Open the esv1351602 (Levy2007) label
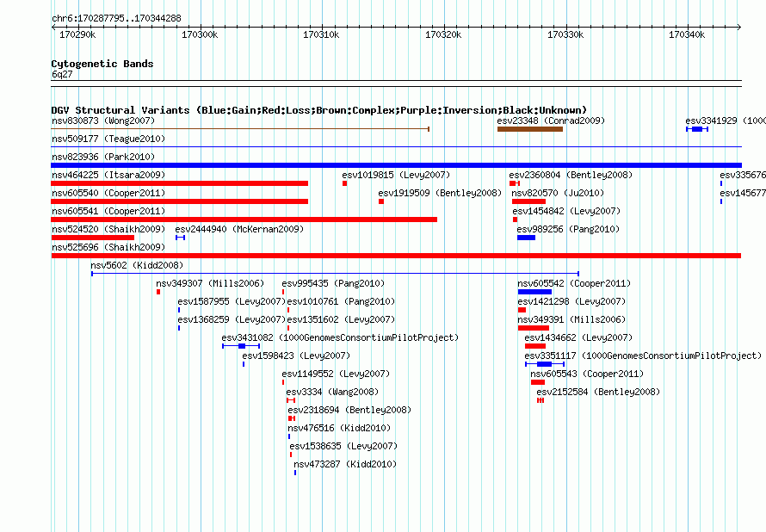This screenshot has height=532, width=766. pos(341,319)
